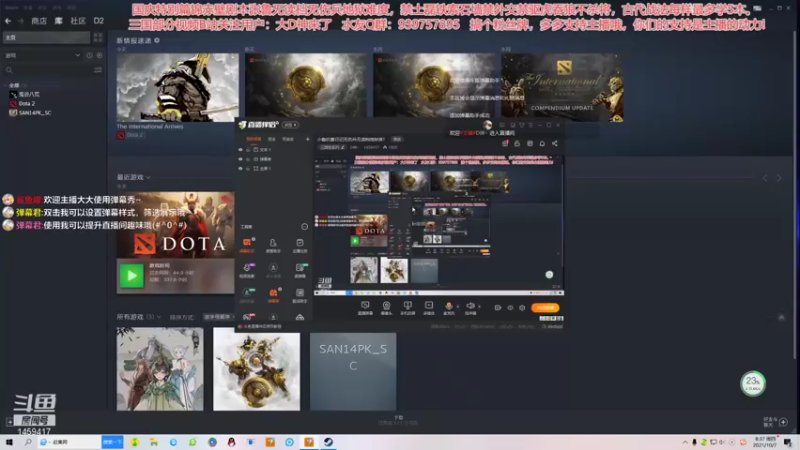The width and height of the screenshot is (800, 450).
Task: Click the speaker volume icon in streaming tool
Action: coord(470,307)
